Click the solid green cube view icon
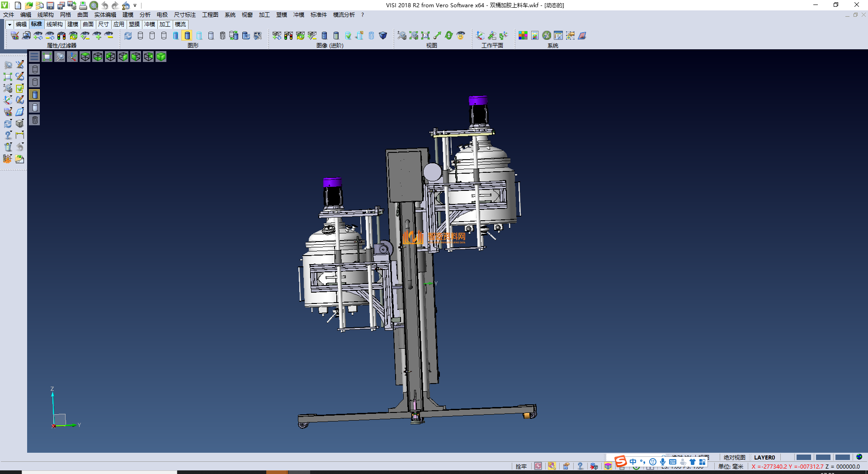This screenshot has height=474, width=868. pos(161,57)
